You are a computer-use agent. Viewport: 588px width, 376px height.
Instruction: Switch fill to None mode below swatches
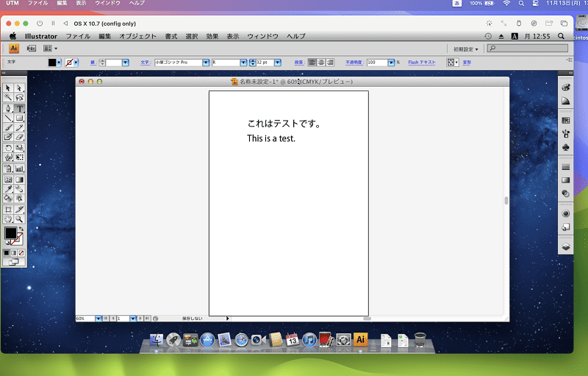(x=21, y=253)
